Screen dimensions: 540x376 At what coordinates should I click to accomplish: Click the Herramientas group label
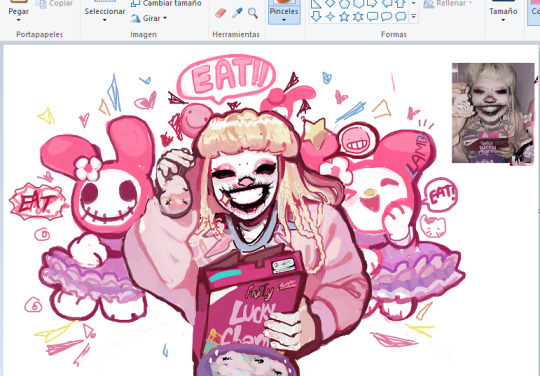tap(236, 34)
